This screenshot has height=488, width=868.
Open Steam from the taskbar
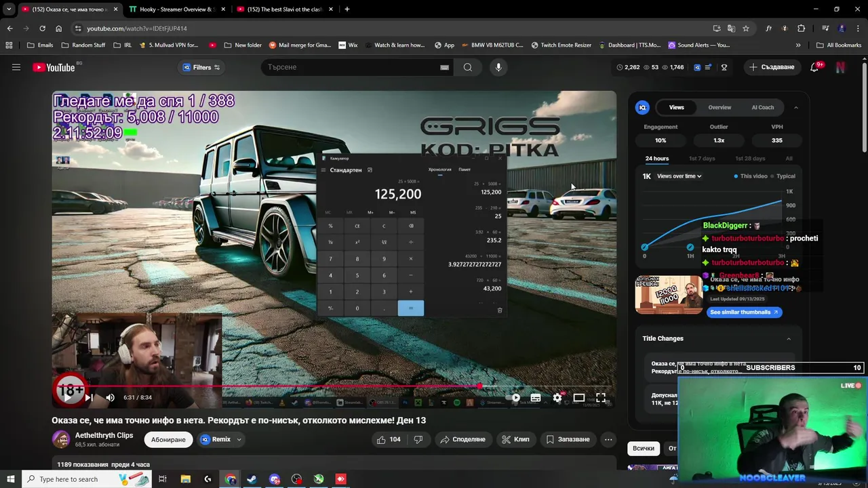[x=252, y=479]
